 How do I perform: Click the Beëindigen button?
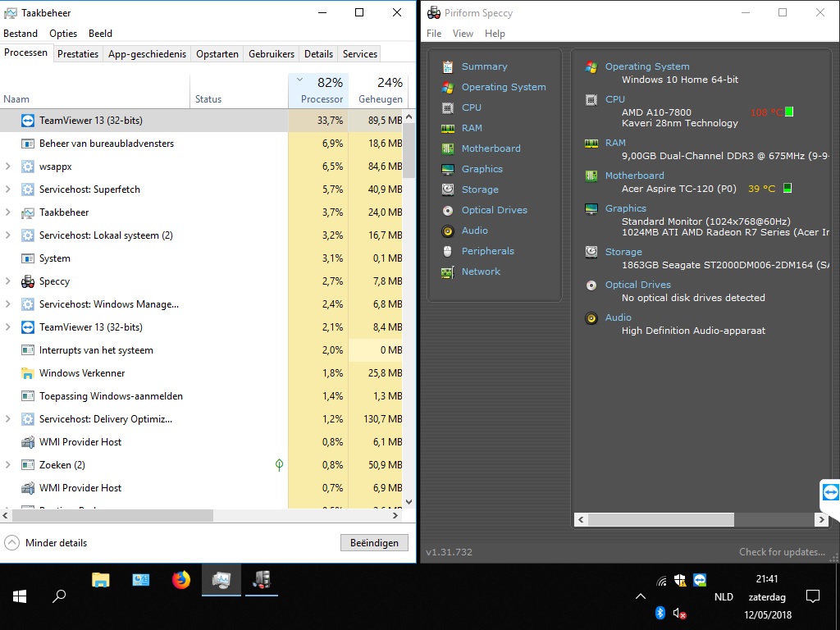pos(374,543)
